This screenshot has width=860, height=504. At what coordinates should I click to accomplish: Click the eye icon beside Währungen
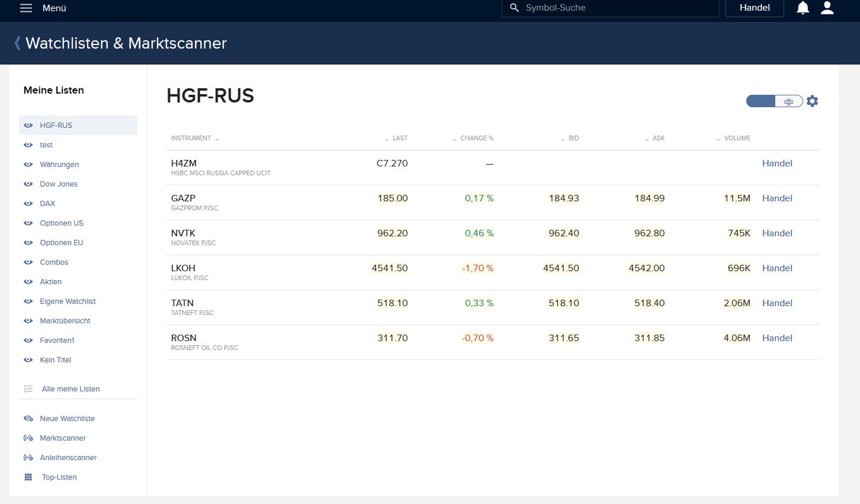point(28,165)
